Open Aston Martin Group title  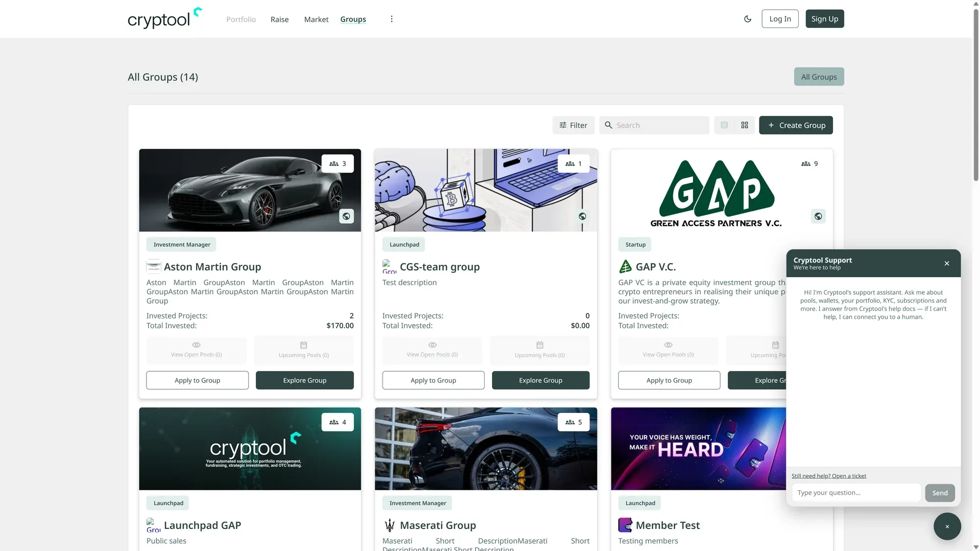point(212,267)
